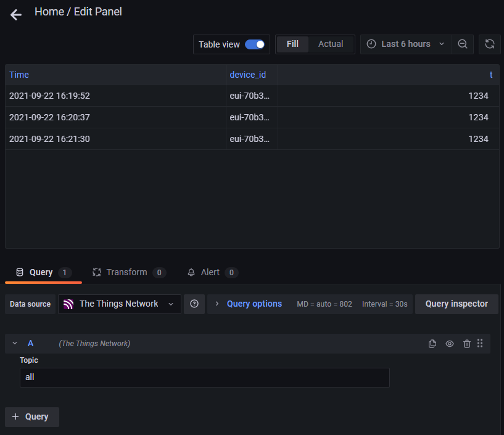This screenshot has width=504, height=435.
Task: Open the data source help icon
Action: coord(194,304)
